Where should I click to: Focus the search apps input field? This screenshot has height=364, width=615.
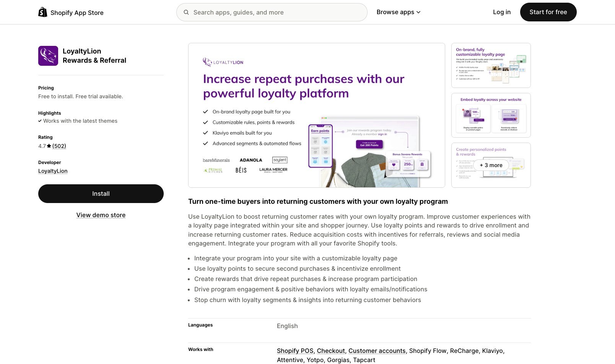pos(272,12)
